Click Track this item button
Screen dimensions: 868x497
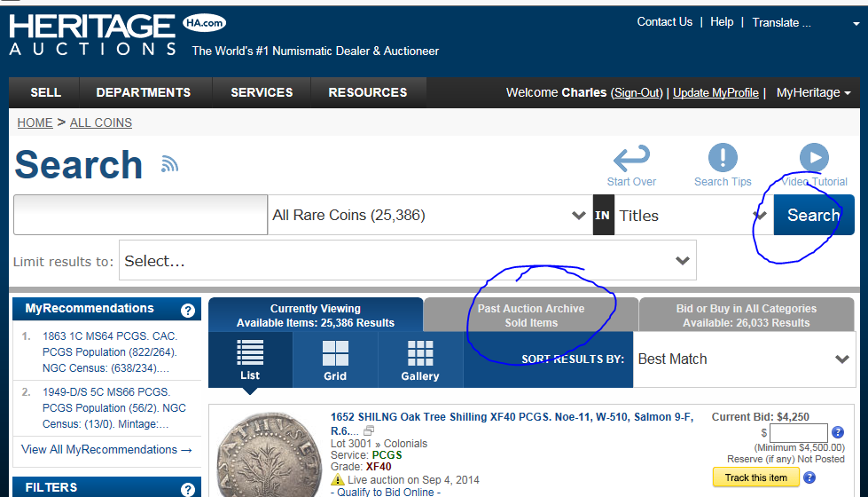pos(755,477)
